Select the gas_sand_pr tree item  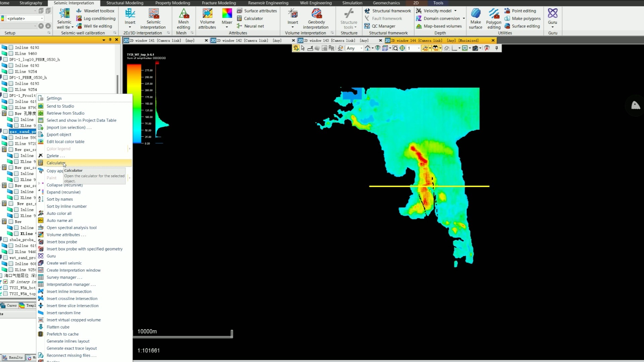click(x=22, y=132)
